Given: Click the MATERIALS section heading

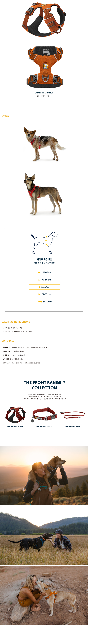Looking at the screenshot, I should tap(8, 341).
